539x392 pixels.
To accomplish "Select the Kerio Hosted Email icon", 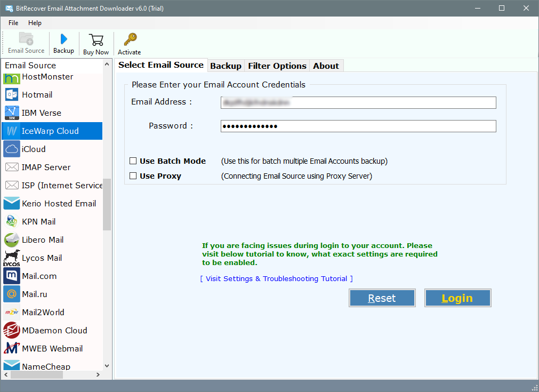I will pos(12,203).
